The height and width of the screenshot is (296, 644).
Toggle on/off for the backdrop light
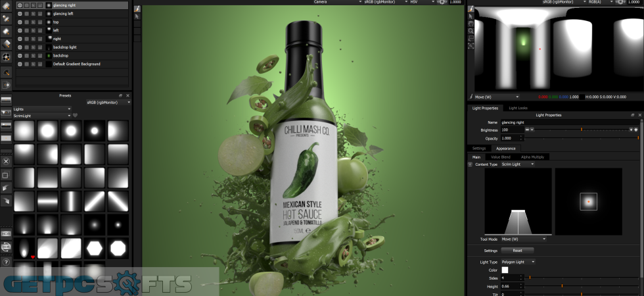click(x=19, y=47)
